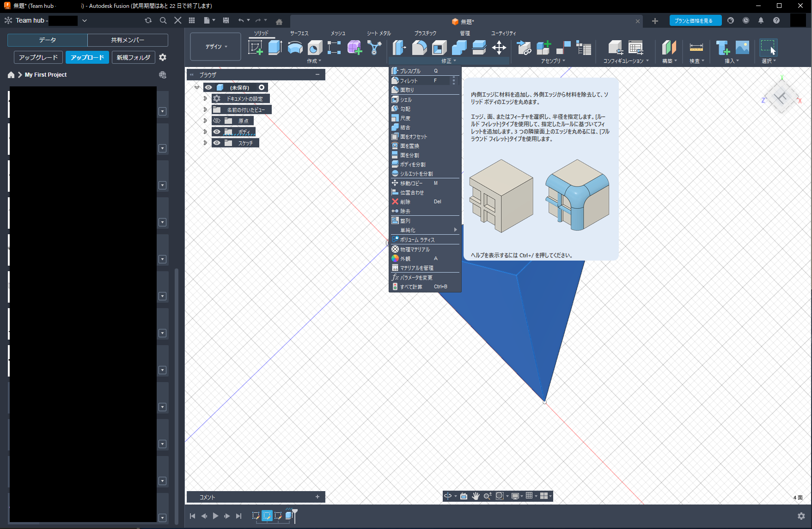
Task: Click the アップロード button
Action: pyautogui.click(x=87, y=57)
